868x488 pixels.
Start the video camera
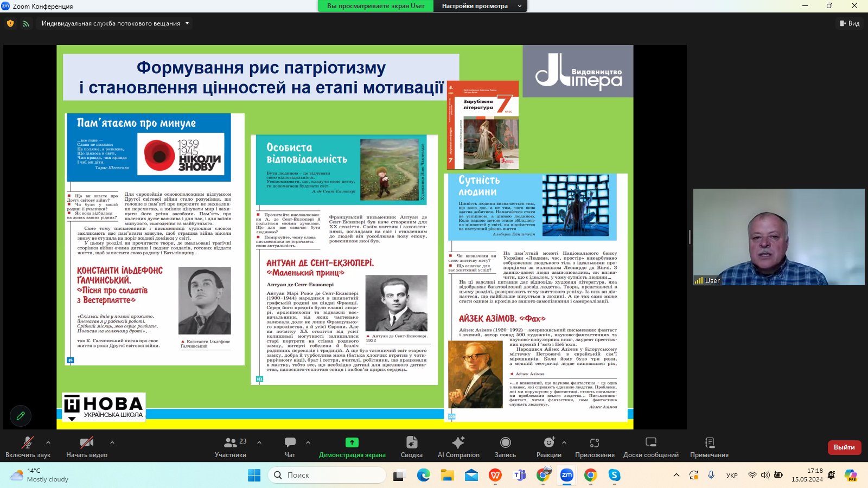click(x=87, y=447)
